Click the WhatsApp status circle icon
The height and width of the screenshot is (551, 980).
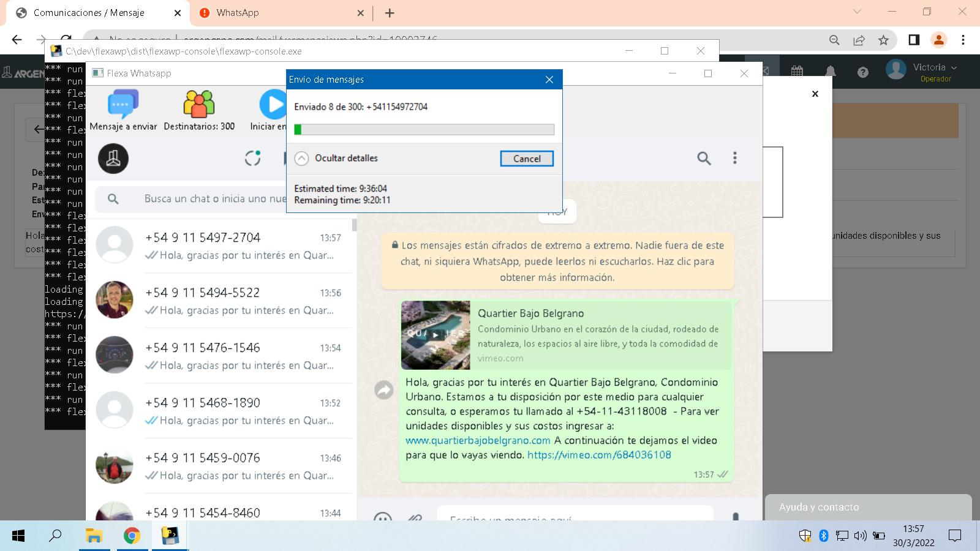point(253,158)
